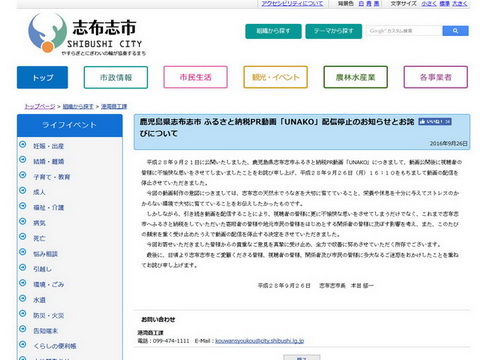Set background color to 青
Screen dimensions: 480x360
369,3
